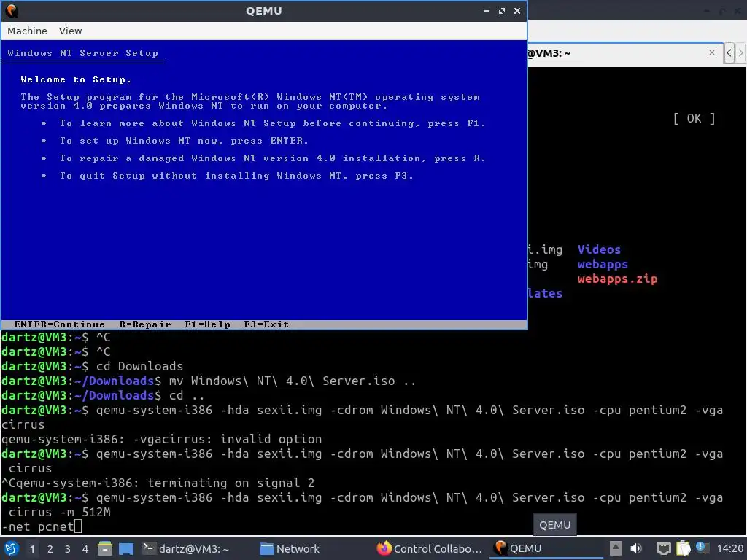The width and height of the screenshot is (747, 560).
Task: Click the '-vgacirrus: invalid option' error line
Action: [x=161, y=439]
